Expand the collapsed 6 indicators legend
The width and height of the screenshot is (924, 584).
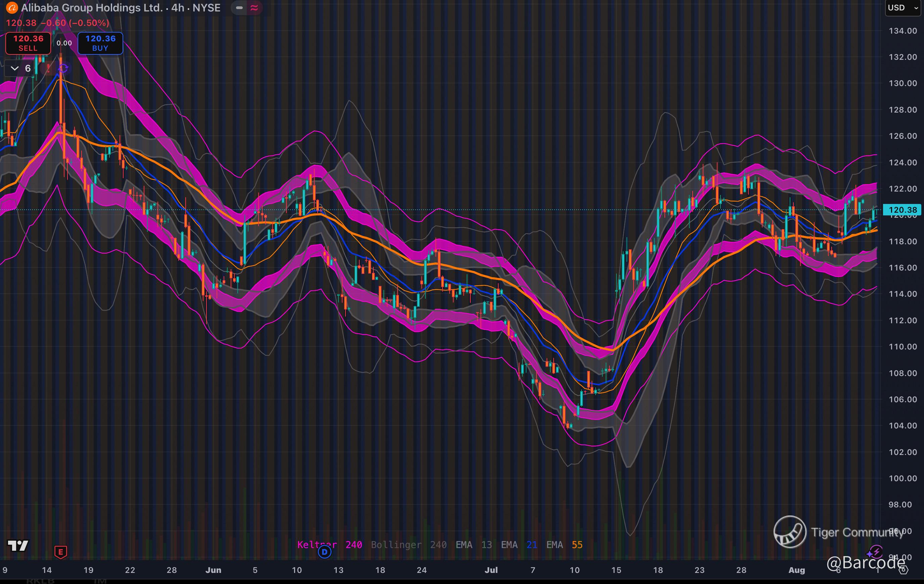point(14,68)
